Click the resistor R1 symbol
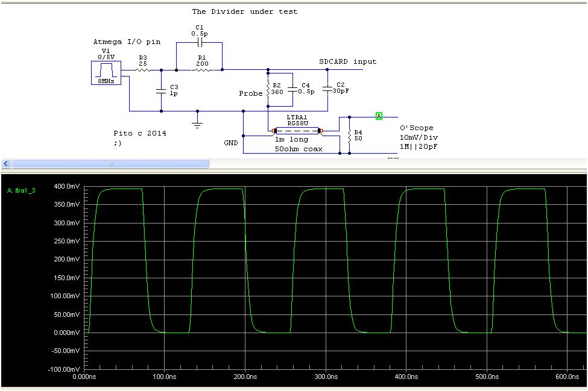This screenshot has width=588, height=391. (201, 70)
